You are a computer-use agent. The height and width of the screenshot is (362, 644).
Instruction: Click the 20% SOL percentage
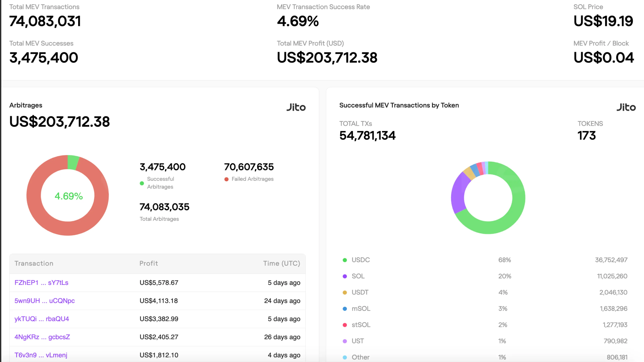pos(505,276)
